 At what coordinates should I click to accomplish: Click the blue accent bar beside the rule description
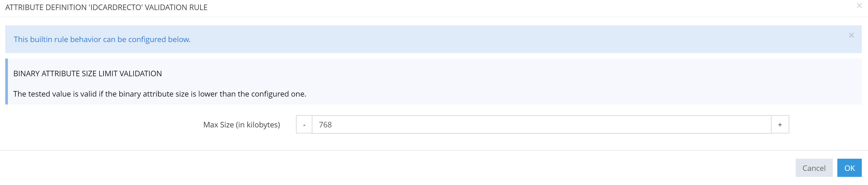point(7,82)
